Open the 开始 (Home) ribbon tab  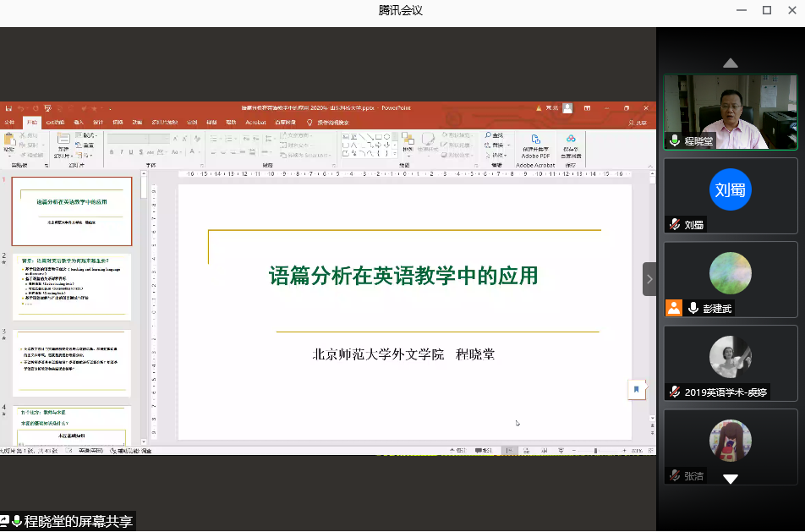coord(32,122)
